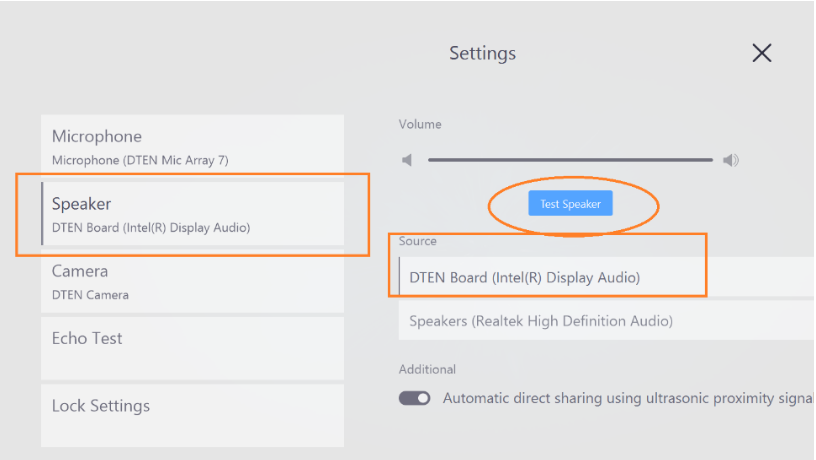Click the Volume label

point(420,124)
